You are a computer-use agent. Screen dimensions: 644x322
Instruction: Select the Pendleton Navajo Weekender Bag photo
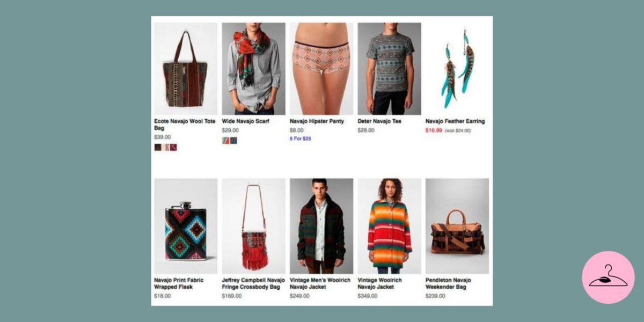click(457, 226)
